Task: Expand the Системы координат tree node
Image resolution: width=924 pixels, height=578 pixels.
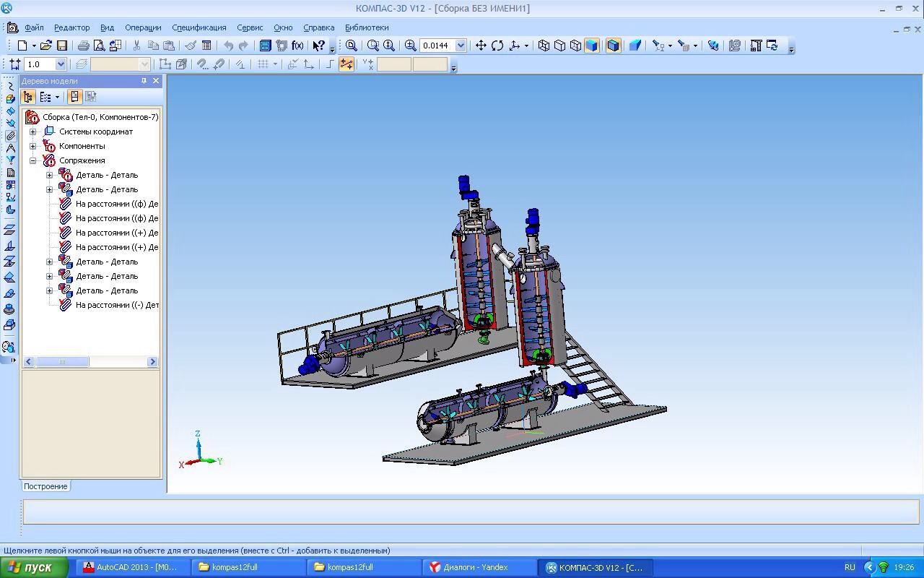Action: click(32, 131)
